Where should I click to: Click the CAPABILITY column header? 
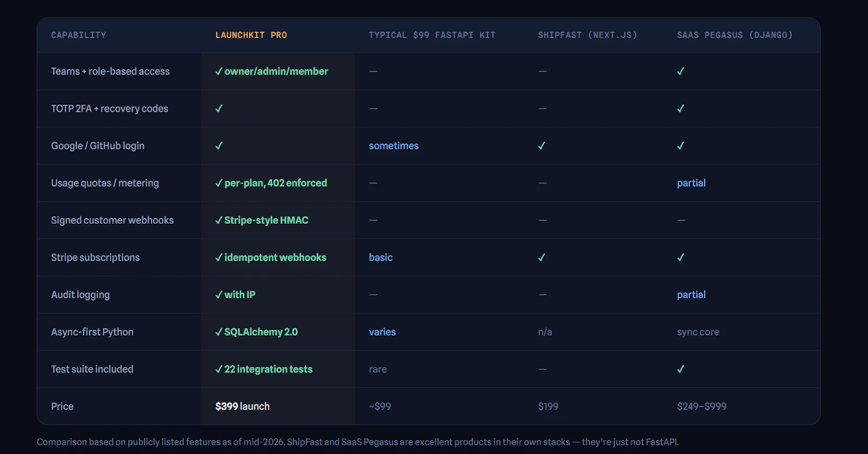point(79,35)
